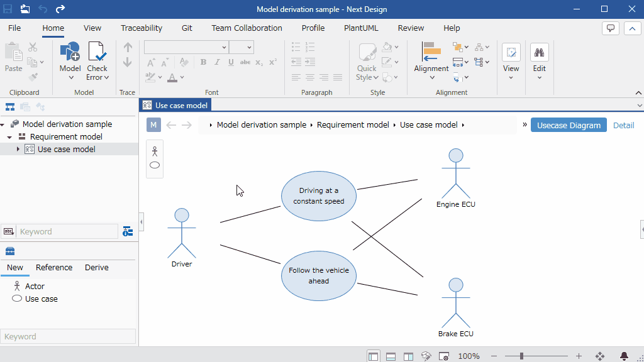This screenshot has height=362, width=644.
Task: Click the notification bell in the status bar
Action: pyautogui.click(x=624, y=356)
